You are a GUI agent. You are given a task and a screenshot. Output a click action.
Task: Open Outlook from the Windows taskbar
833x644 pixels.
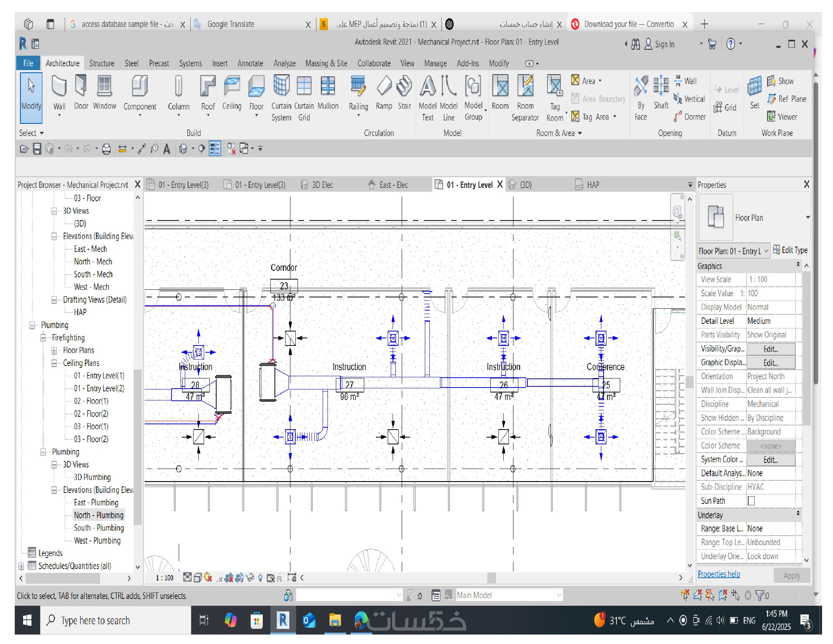click(309, 621)
